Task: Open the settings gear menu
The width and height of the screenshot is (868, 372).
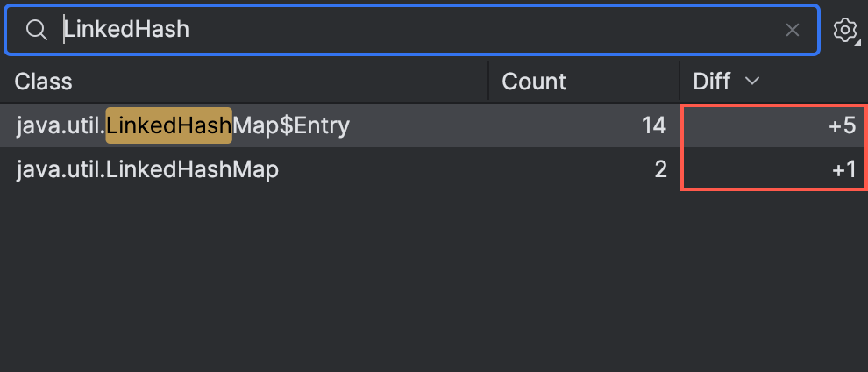Action: click(x=844, y=30)
